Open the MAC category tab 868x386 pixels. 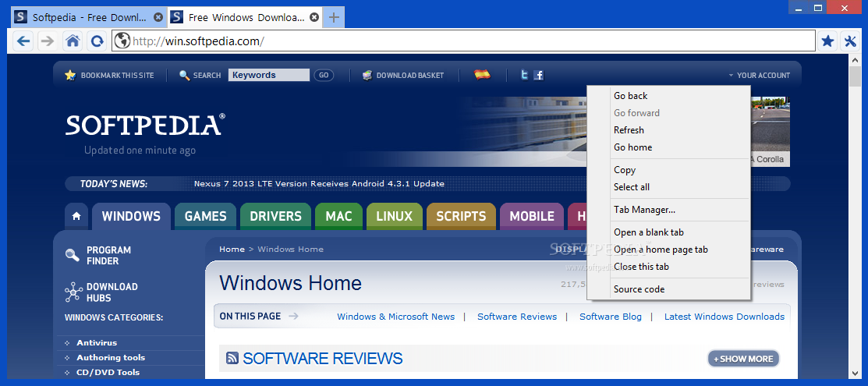pyautogui.click(x=338, y=216)
